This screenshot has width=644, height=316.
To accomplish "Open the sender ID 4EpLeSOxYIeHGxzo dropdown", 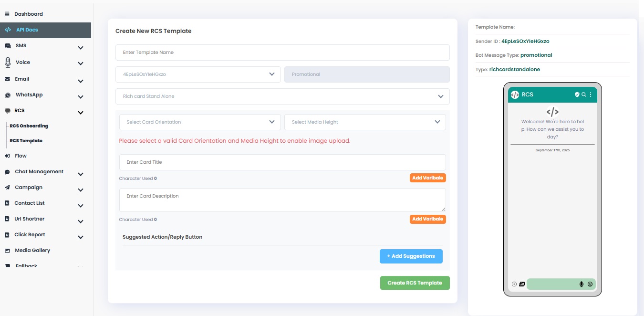I will 198,74.
